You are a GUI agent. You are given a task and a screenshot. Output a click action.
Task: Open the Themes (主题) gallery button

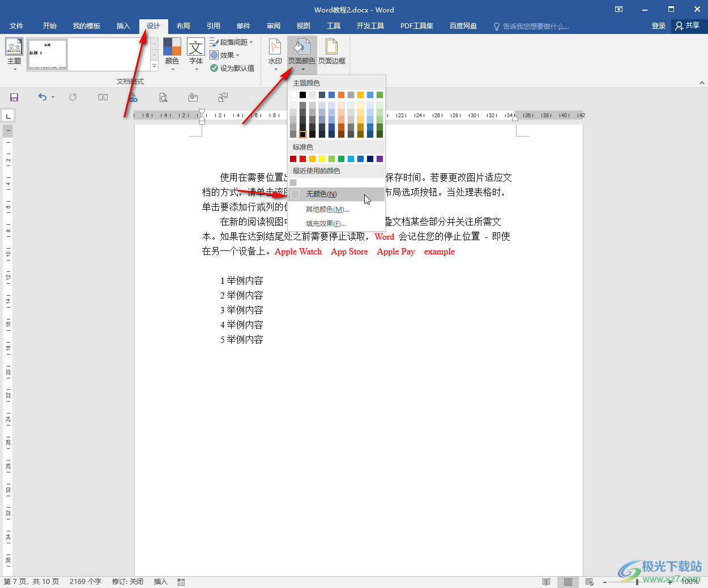14,54
